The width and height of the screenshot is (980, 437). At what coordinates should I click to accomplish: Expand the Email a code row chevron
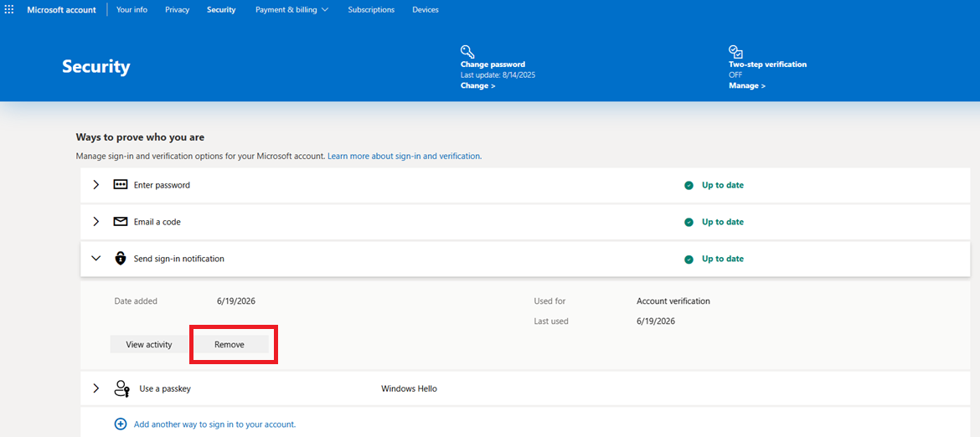(95, 222)
